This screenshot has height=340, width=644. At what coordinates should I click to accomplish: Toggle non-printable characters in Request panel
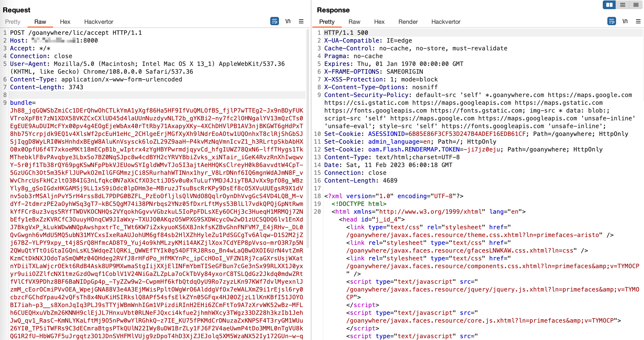pyautogui.click(x=288, y=21)
